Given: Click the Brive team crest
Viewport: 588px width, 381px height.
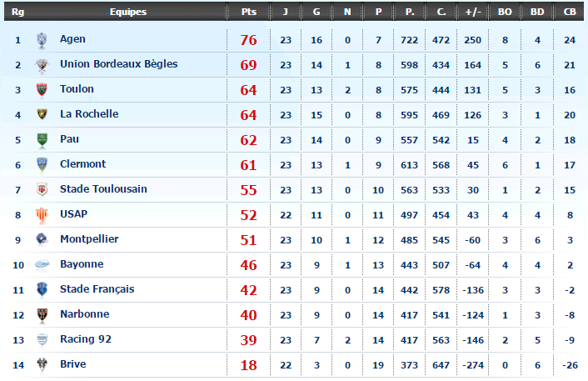Looking at the screenshot, I should 42,365.
